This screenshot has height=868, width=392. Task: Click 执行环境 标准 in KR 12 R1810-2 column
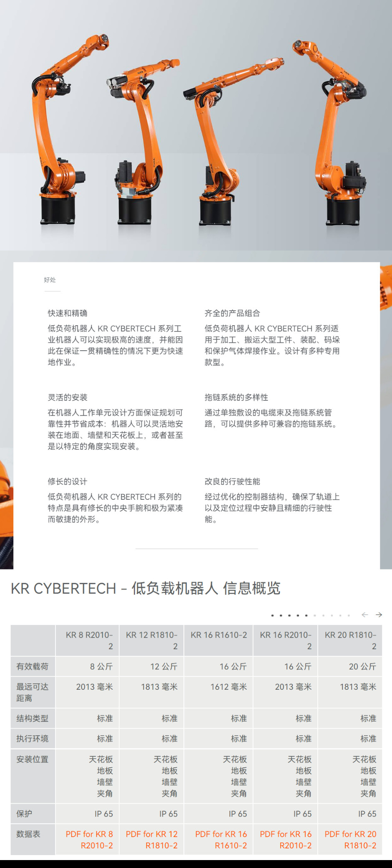tap(170, 739)
